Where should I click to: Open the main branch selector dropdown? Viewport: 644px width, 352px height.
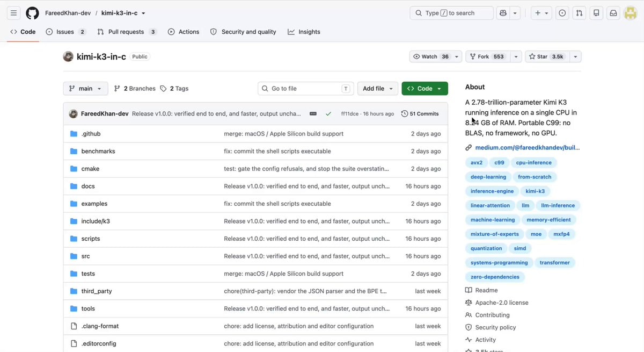(x=85, y=89)
